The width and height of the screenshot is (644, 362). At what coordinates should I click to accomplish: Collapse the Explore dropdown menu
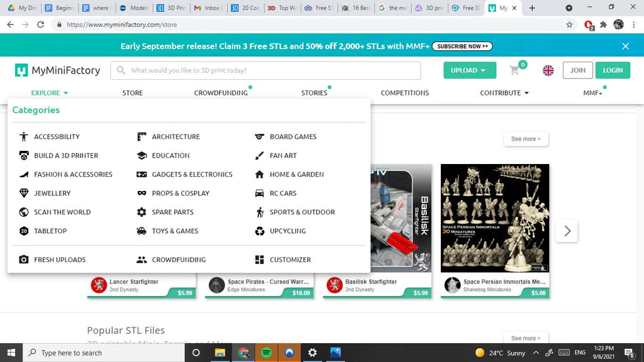pos(49,93)
